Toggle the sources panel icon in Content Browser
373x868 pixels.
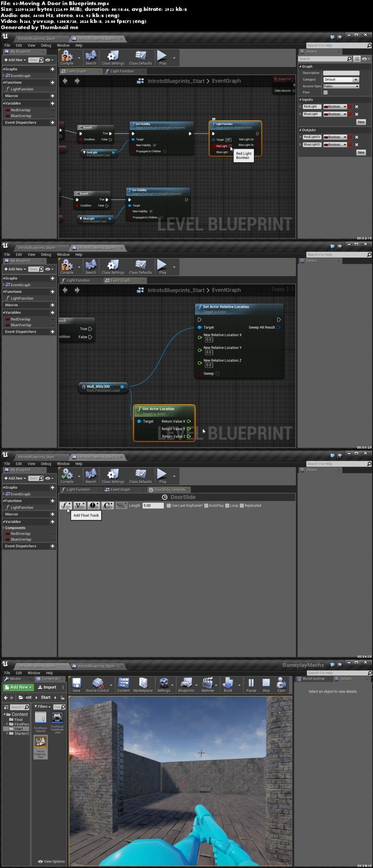pyautogui.click(x=6, y=707)
